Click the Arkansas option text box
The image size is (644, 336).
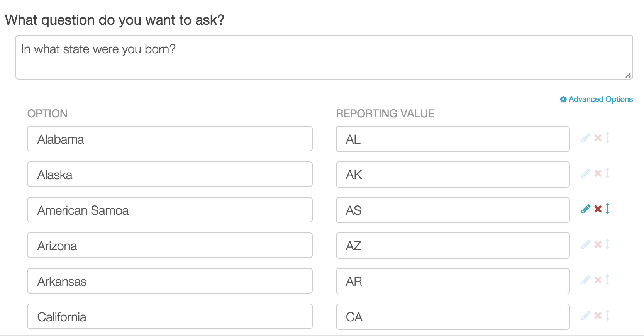click(x=170, y=281)
